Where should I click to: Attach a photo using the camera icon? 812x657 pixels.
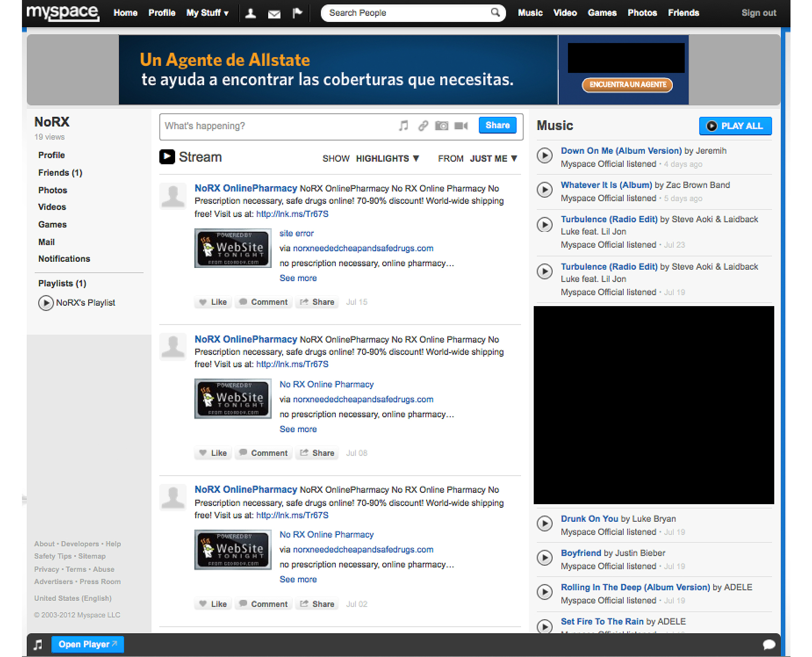(442, 126)
